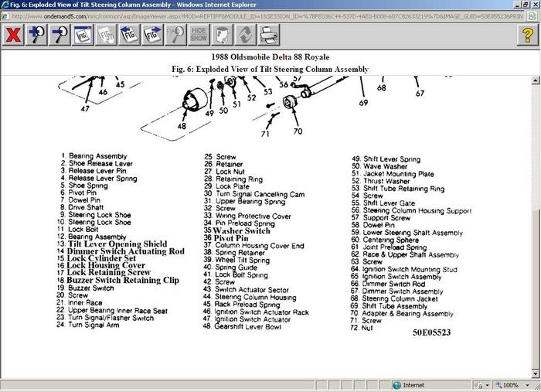Screen dimensions: 541x392
Task: Click '35. Washer Switch' entry
Action: (237, 230)
